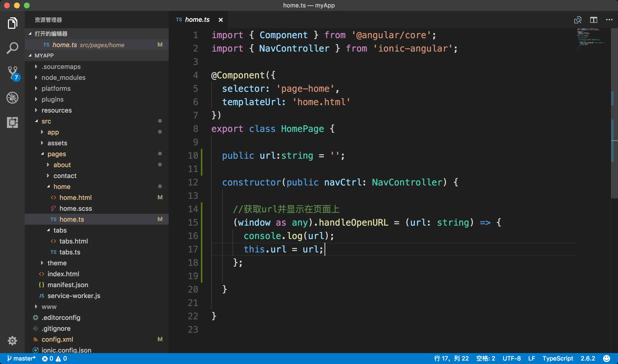Image resolution: width=618 pixels, height=364 pixels.
Task: Click the errors and warnings status bar indicator
Action: coord(55,358)
